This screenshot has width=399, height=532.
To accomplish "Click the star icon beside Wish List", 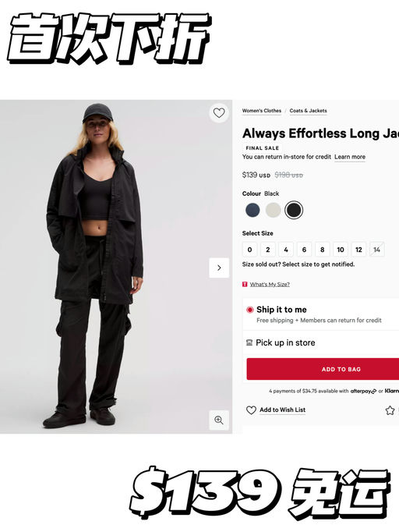I will 390,410.
